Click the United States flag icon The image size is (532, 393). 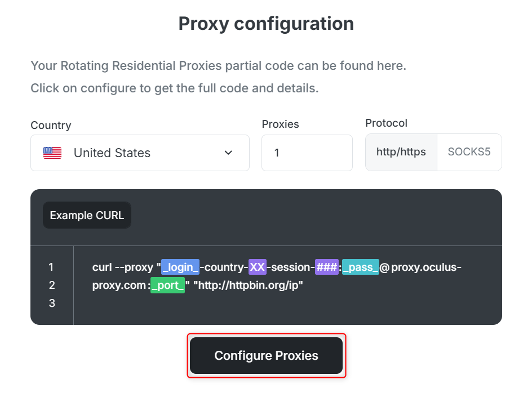[52, 153]
